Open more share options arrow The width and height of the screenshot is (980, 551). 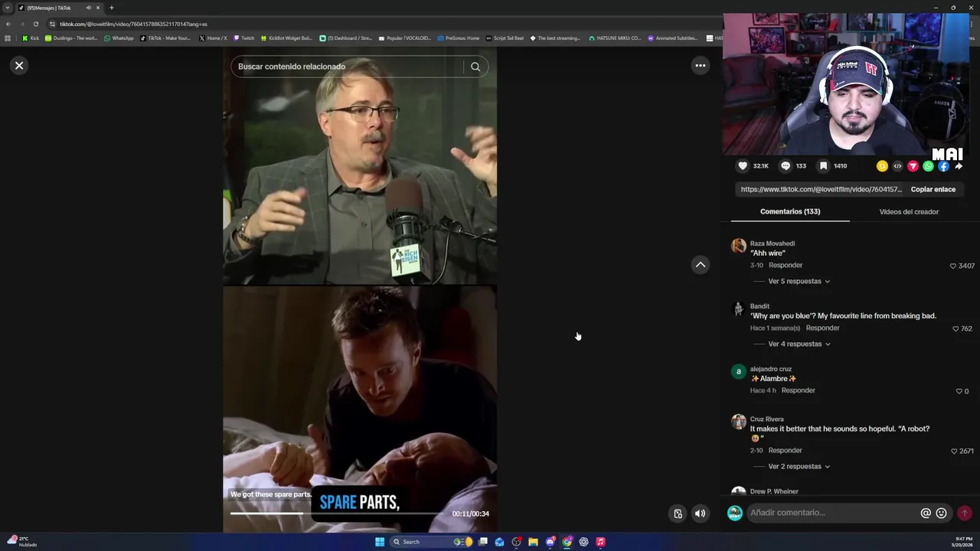(x=959, y=166)
